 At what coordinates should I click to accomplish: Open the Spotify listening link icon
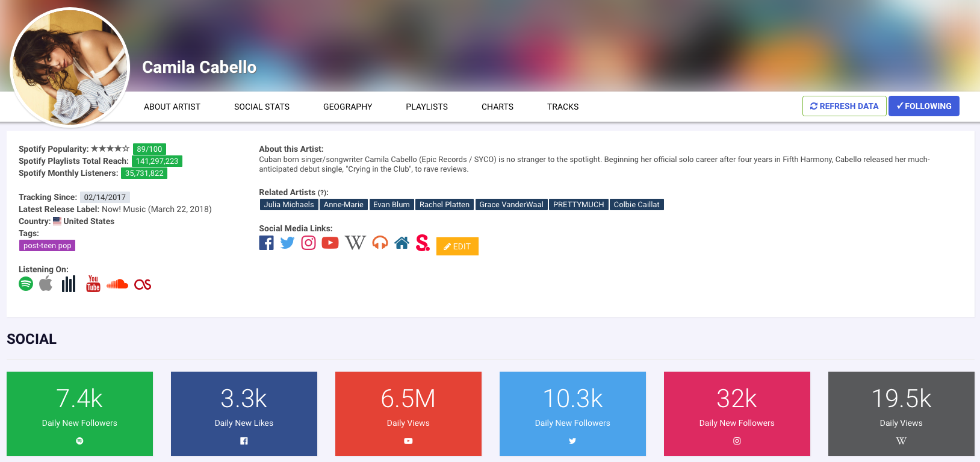point(26,284)
